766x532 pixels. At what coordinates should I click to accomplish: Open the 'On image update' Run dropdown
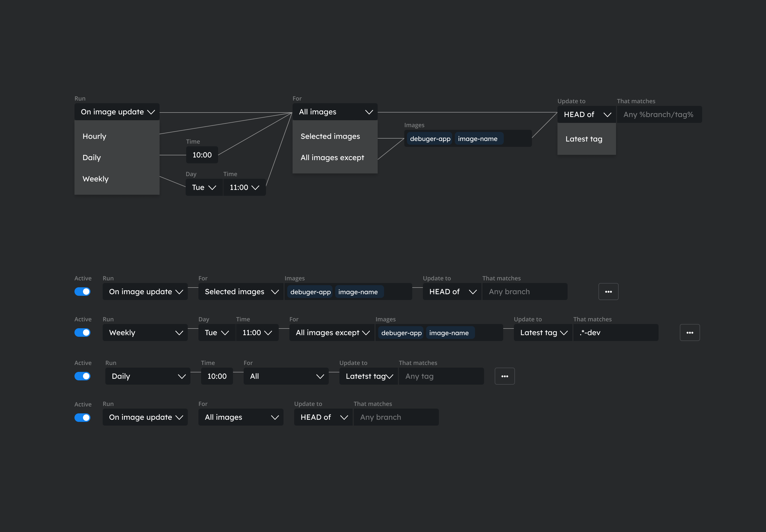pyautogui.click(x=117, y=112)
